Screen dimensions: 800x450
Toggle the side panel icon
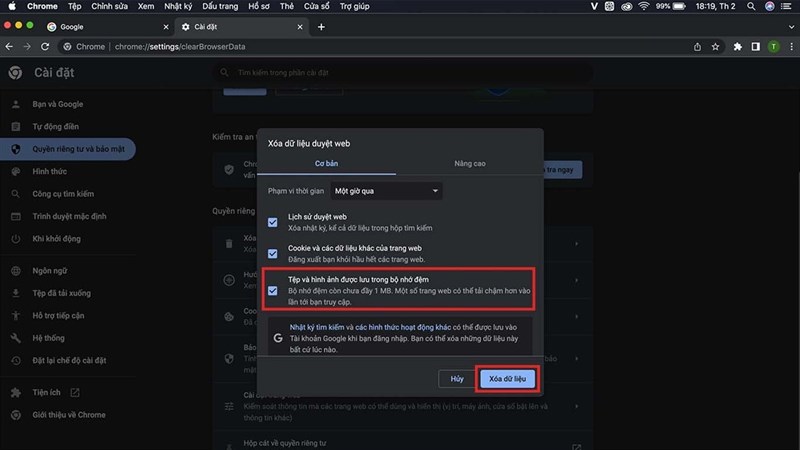(x=756, y=46)
